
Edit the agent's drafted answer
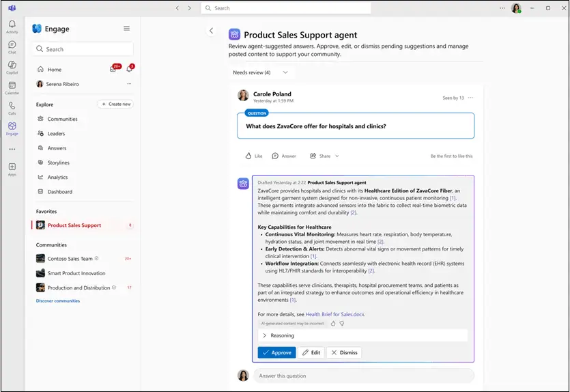tap(311, 352)
